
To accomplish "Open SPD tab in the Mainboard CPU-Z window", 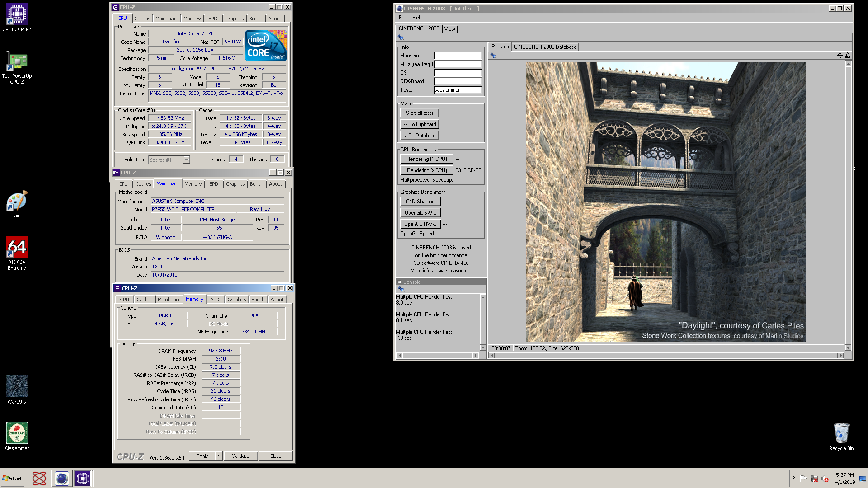I will (x=214, y=184).
